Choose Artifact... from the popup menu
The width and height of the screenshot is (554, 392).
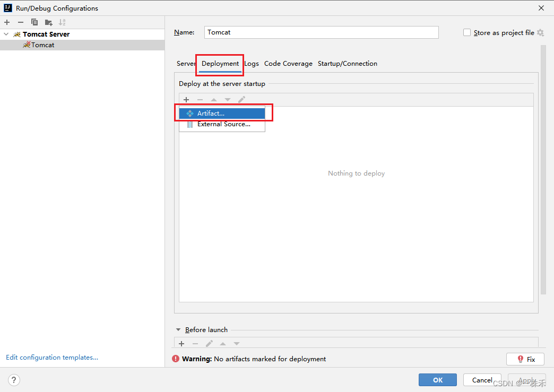(222, 114)
